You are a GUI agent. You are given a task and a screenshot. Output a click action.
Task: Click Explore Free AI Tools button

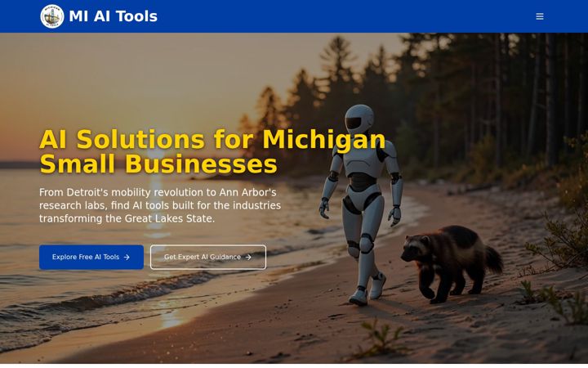click(x=91, y=258)
